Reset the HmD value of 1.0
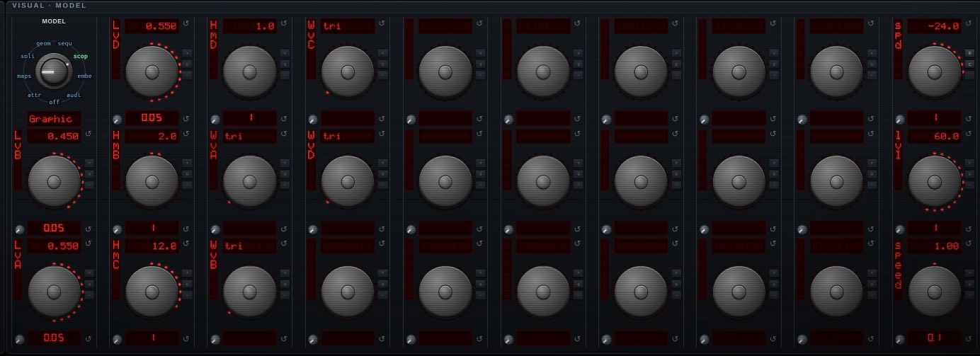The height and width of the screenshot is (356, 980). pos(283,23)
